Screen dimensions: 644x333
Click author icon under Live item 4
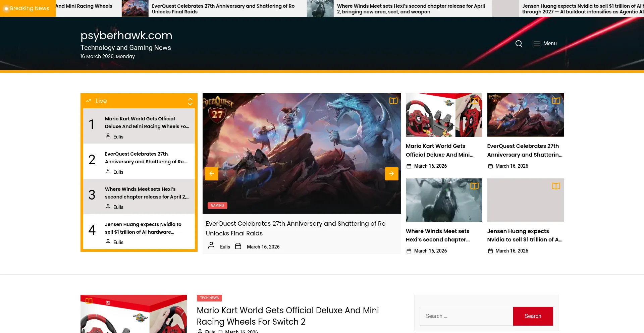click(108, 242)
